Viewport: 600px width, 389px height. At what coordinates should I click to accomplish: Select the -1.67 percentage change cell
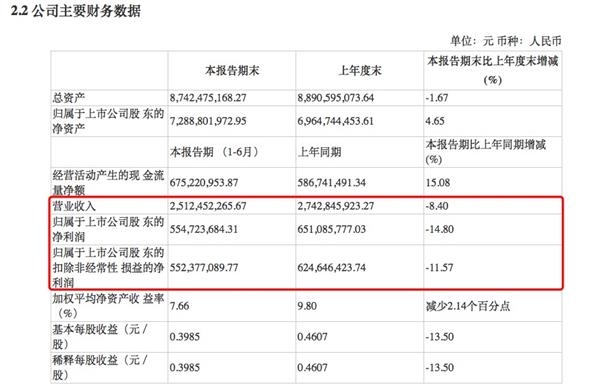(437, 98)
